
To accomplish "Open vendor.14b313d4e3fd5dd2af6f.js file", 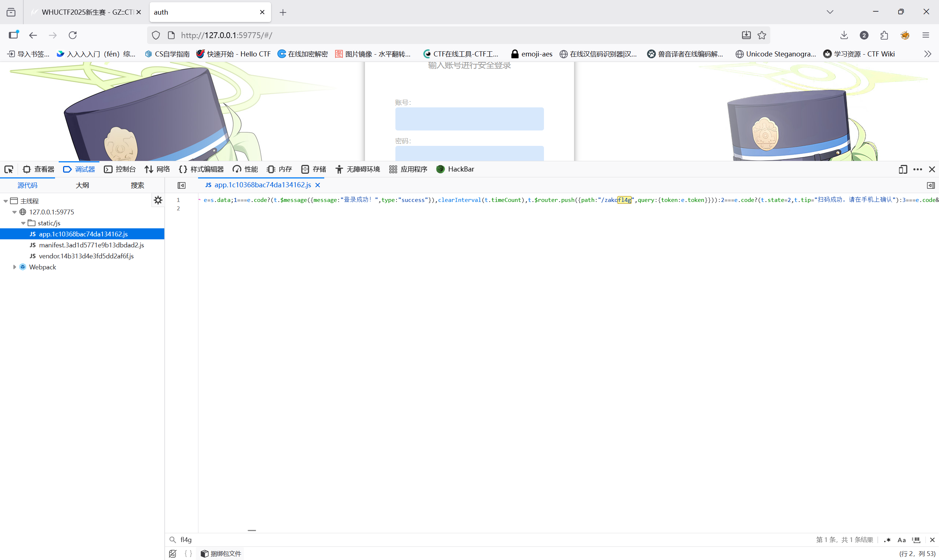I will coord(86,256).
